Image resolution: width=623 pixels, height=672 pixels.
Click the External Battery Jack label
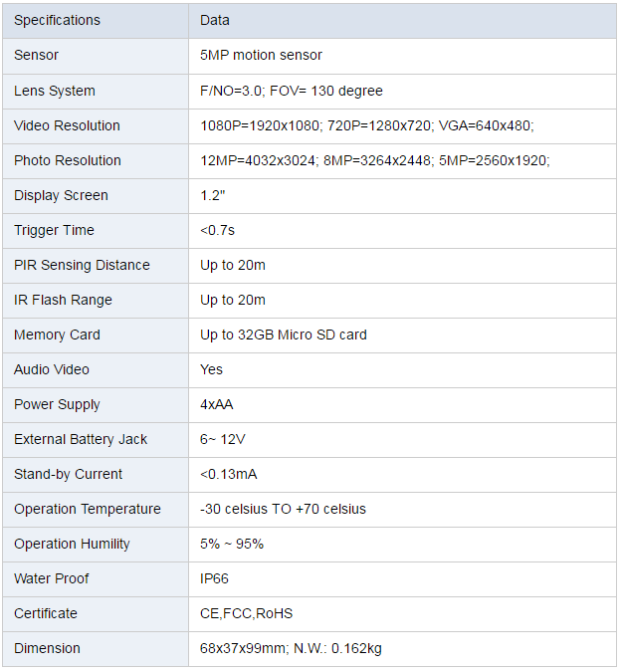[x=80, y=439]
